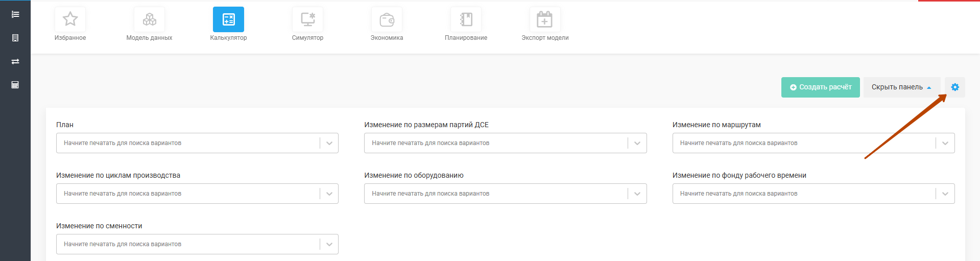Open the Планирование notebook icon
The height and width of the screenshot is (261, 980).
click(x=466, y=19)
